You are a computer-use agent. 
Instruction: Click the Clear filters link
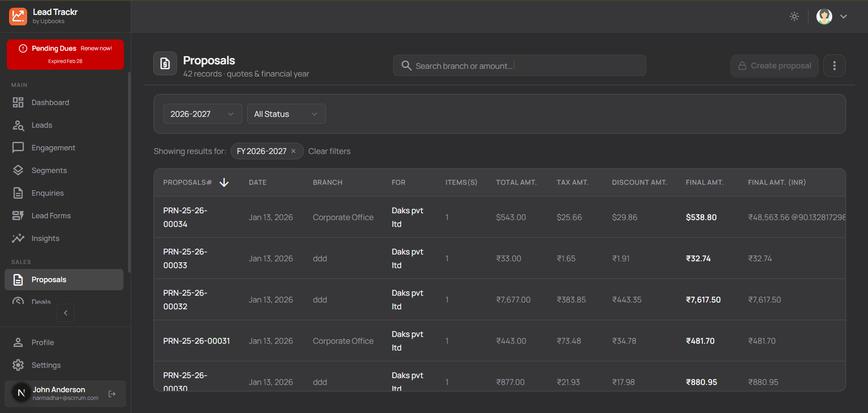coord(329,151)
